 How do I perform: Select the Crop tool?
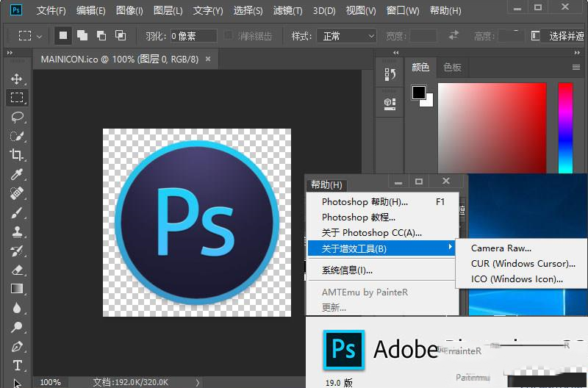click(x=16, y=155)
